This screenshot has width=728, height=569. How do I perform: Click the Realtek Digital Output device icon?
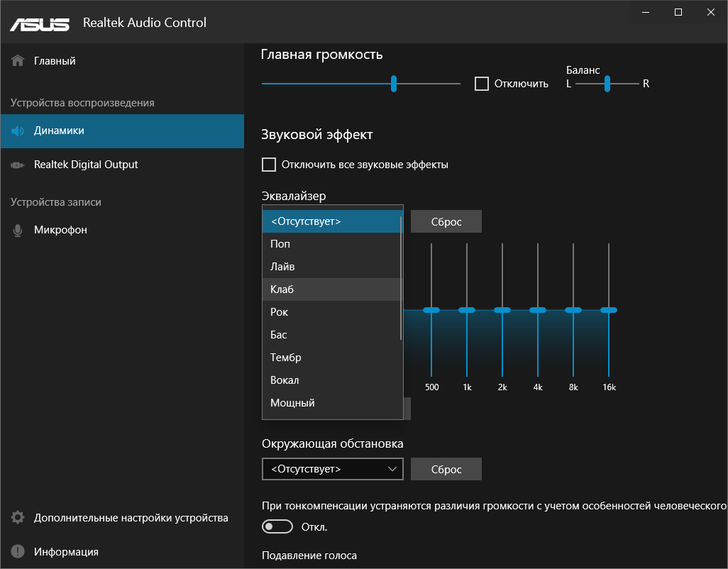(18, 165)
